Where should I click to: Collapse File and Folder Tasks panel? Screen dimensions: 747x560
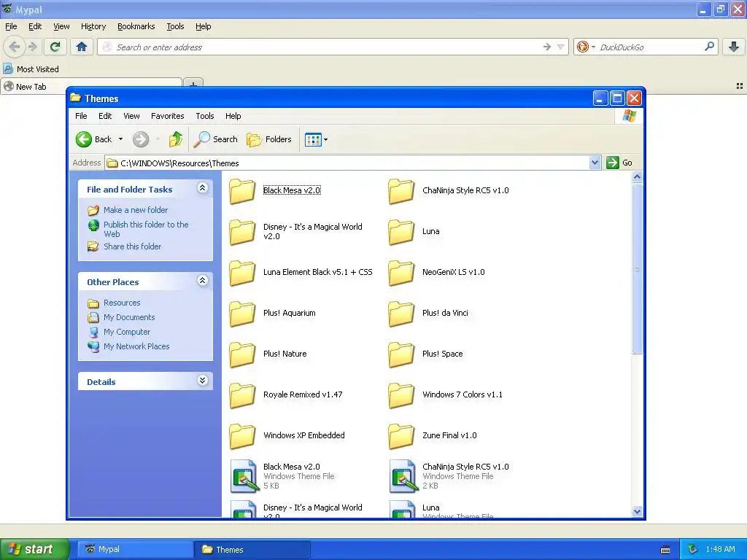point(203,187)
